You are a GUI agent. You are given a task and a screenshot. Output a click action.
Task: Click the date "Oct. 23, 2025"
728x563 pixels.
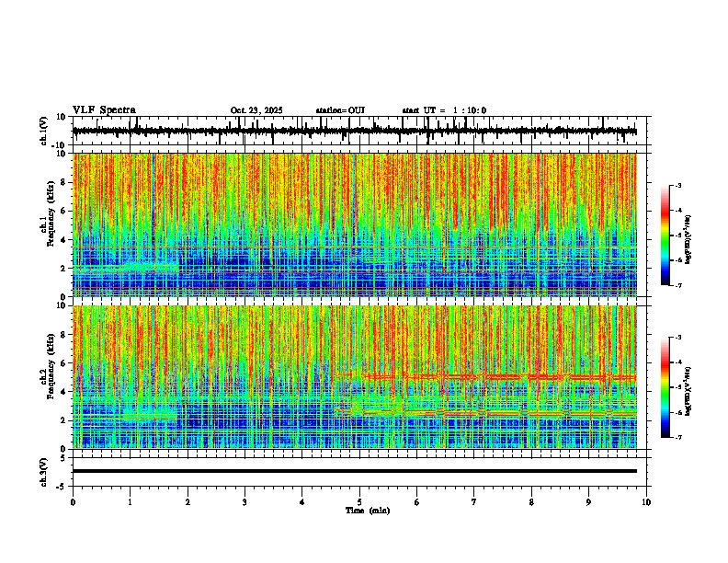256,110
